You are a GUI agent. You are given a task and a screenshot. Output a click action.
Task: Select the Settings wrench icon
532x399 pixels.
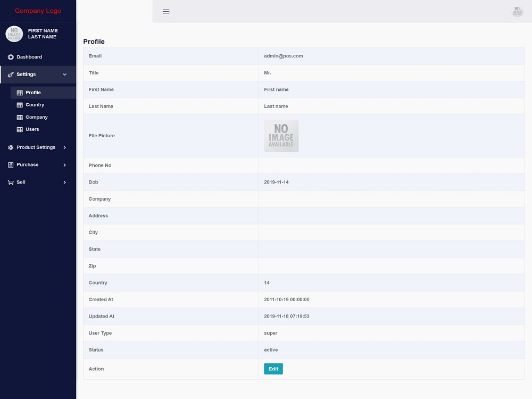10,74
